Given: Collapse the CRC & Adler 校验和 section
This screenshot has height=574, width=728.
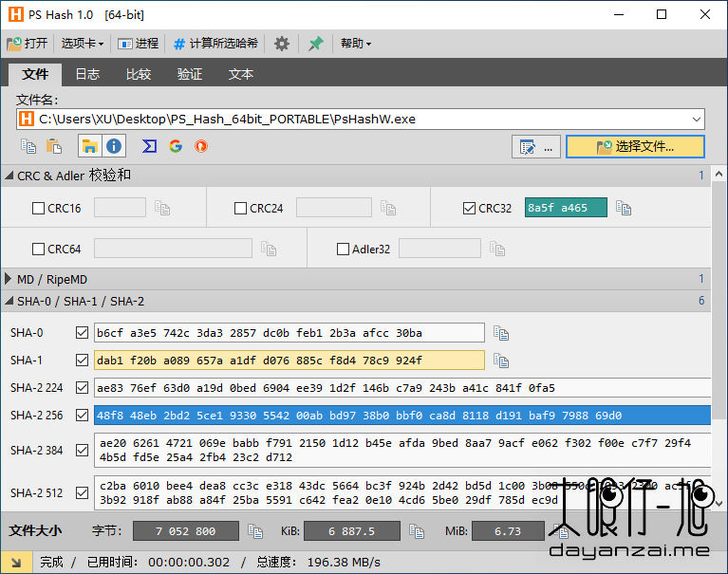Looking at the screenshot, I should click(x=9, y=176).
